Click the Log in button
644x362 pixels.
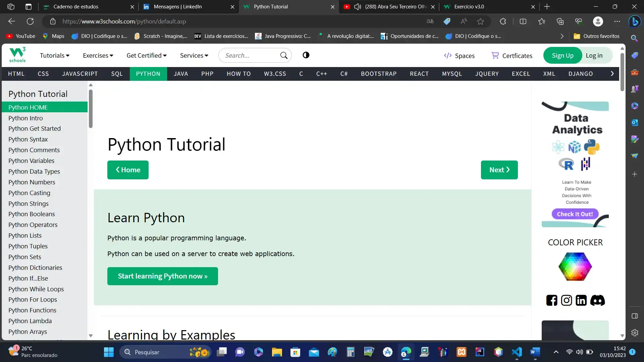point(594,56)
